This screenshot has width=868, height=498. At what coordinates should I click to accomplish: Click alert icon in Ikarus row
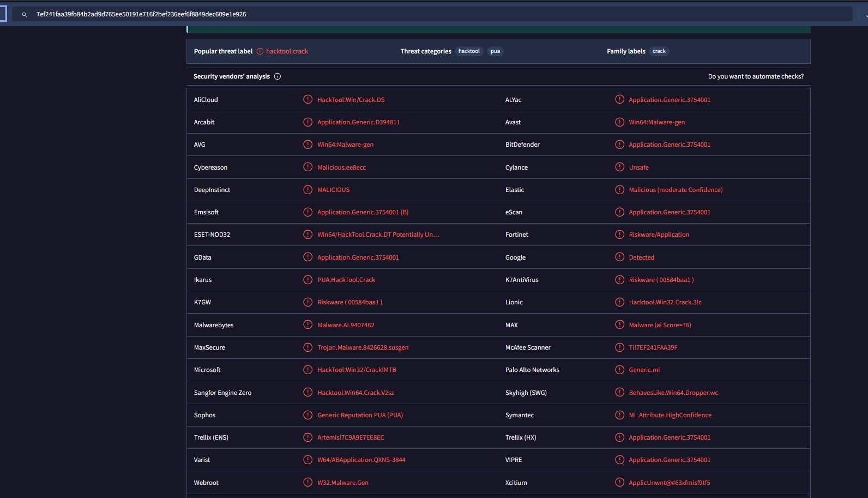tap(308, 280)
